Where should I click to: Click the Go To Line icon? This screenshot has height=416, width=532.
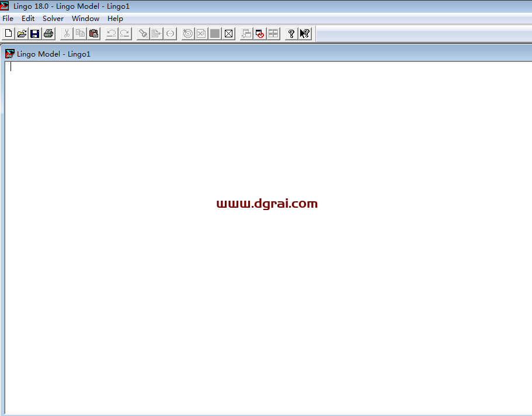157,34
